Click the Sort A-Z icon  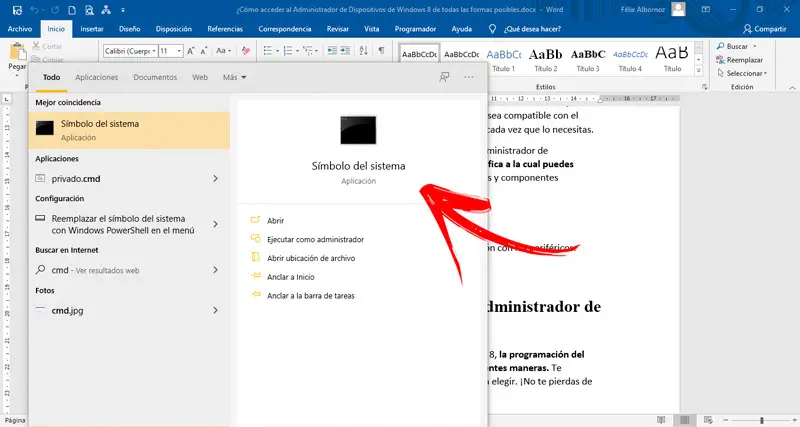pos(363,51)
